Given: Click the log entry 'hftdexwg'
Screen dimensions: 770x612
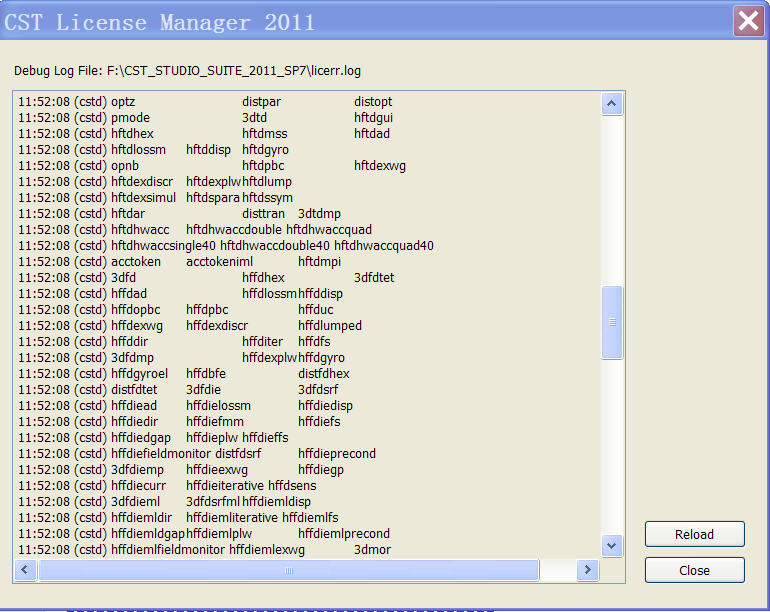Looking at the screenshot, I should (380, 166).
